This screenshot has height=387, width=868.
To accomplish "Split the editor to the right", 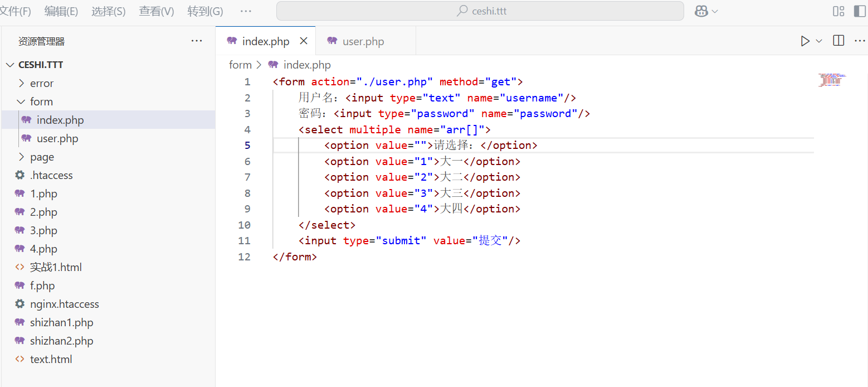I will (x=838, y=41).
